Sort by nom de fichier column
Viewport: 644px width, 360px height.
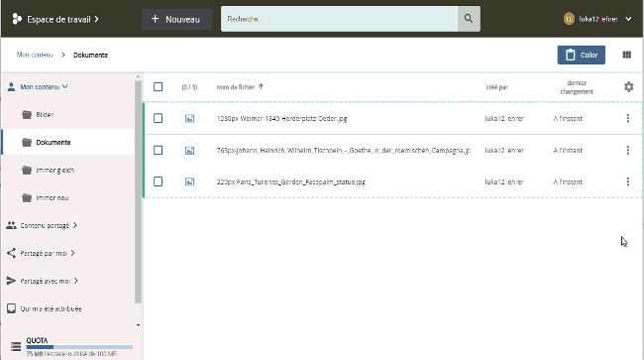pos(236,87)
